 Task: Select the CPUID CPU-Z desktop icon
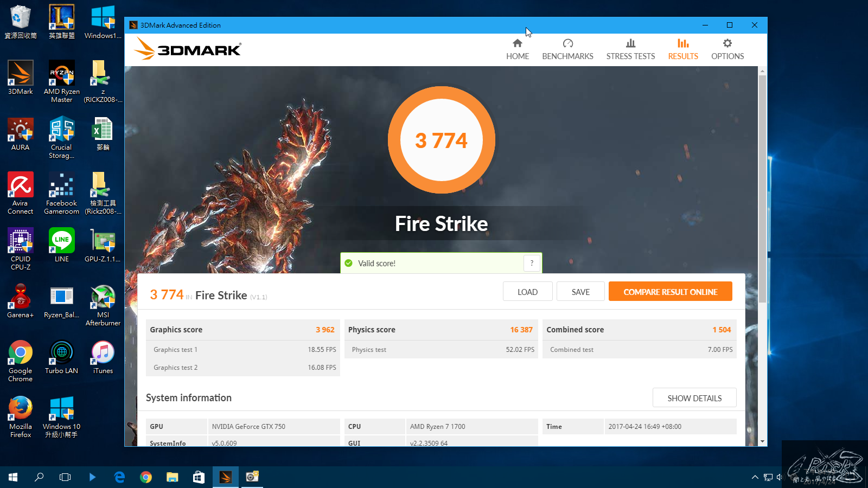coord(21,249)
